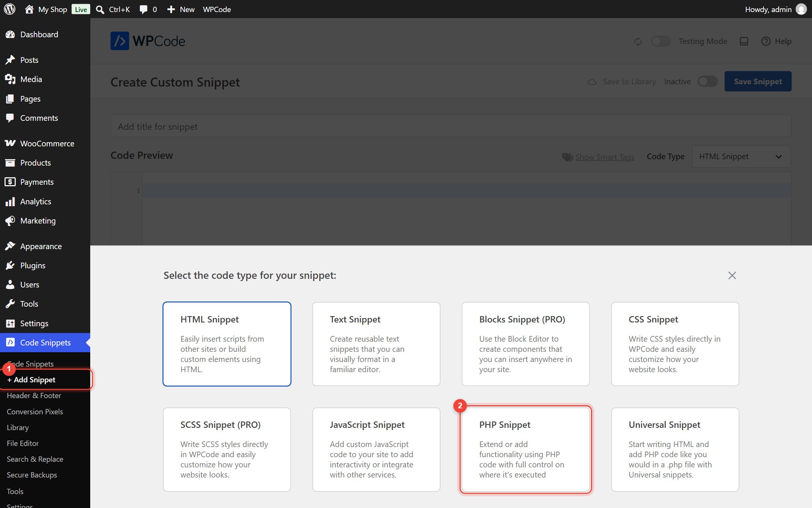Click the New plus icon in admin bar
Viewport: 812px width, 508px height.
click(171, 9)
